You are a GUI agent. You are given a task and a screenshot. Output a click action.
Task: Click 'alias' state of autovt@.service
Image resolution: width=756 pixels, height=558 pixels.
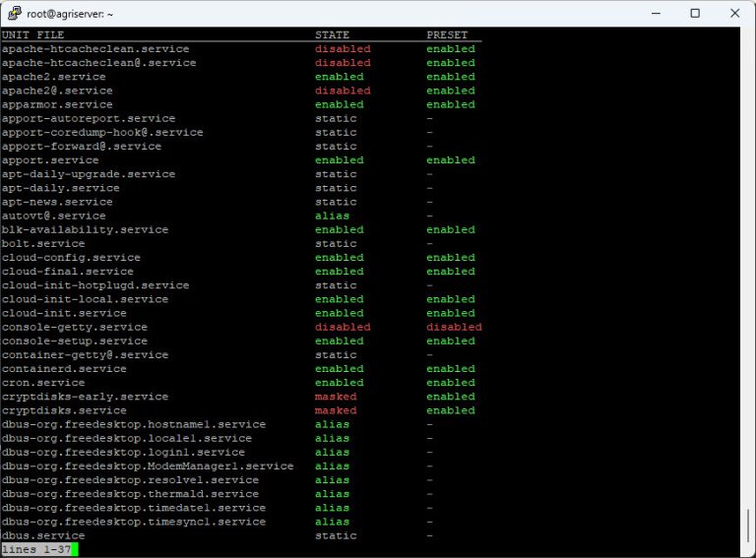[332, 216]
